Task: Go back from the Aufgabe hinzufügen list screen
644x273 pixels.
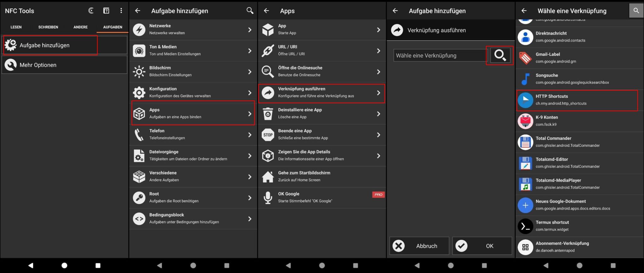Action: pyautogui.click(x=138, y=11)
